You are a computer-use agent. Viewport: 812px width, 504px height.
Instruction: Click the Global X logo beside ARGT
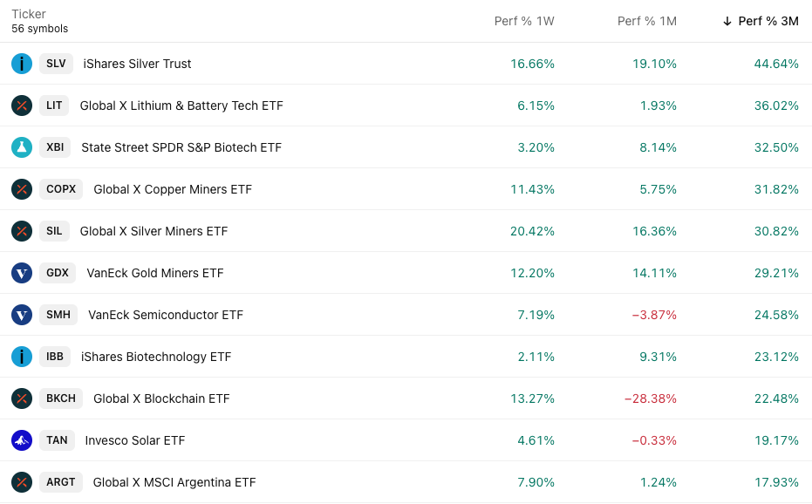pos(22,482)
